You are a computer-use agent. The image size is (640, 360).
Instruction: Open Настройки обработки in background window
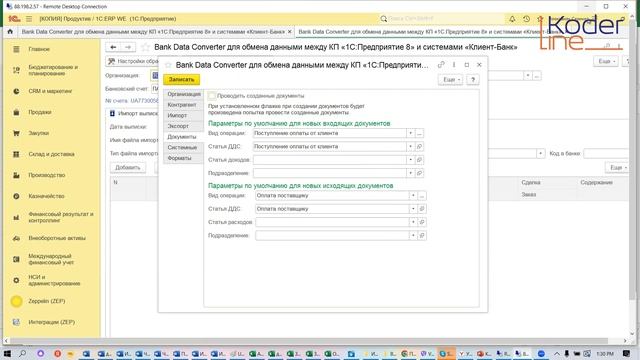tap(132, 61)
